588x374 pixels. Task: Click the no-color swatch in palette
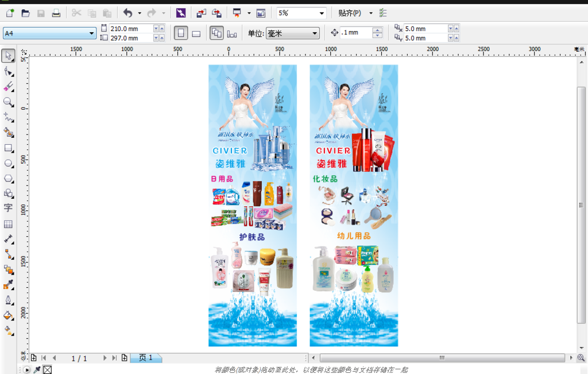47,369
